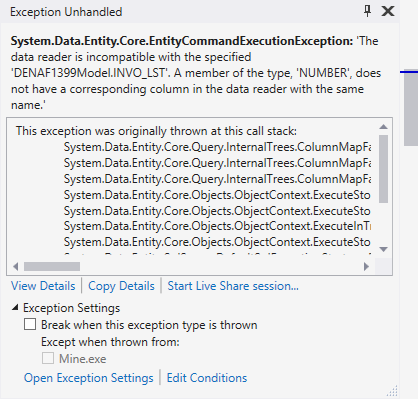
Task: Click call stack scroll up arrow
Action: point(384,127)
